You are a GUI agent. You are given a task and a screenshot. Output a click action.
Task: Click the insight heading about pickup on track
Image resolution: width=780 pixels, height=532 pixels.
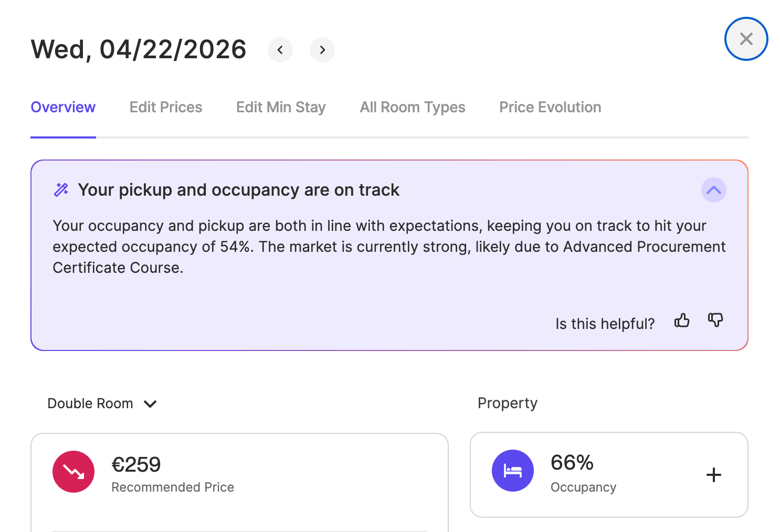pos(239,190)
